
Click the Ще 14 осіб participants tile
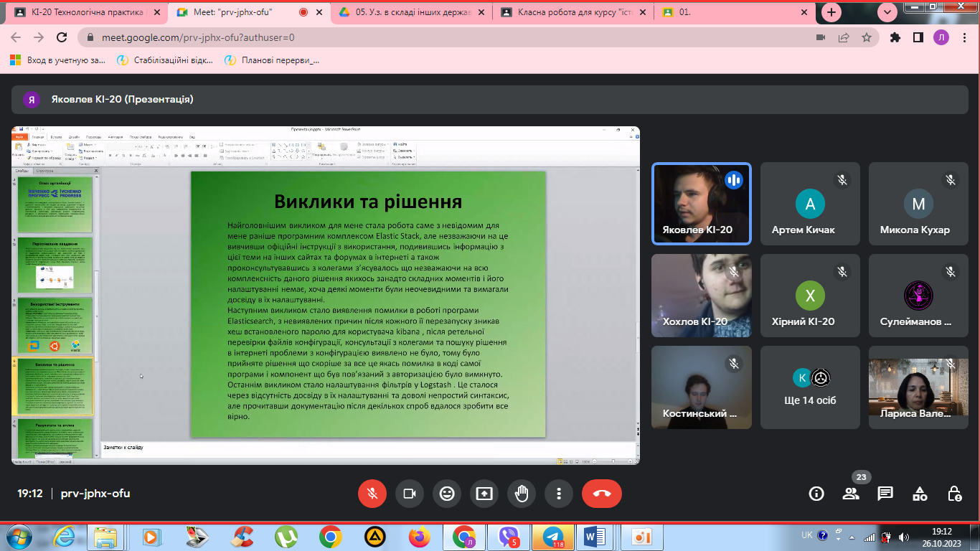coord(810,387)
